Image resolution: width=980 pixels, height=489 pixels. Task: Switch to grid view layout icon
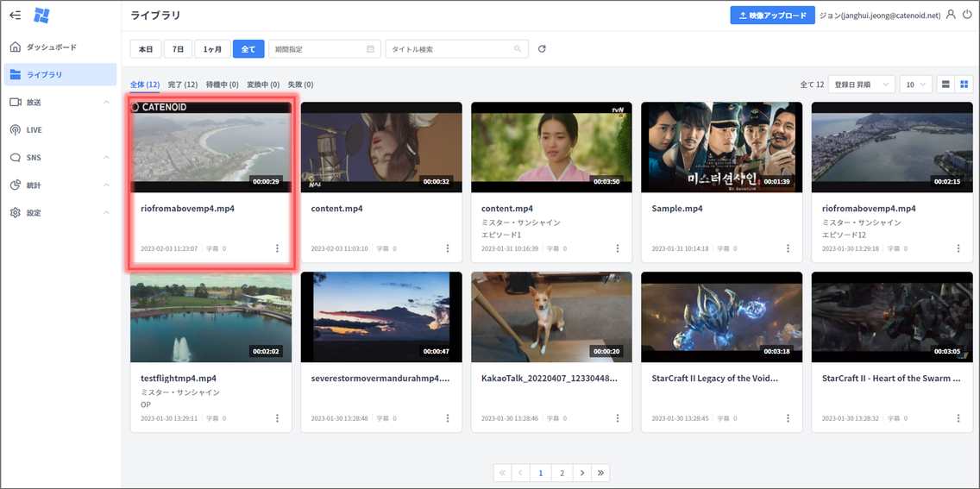point(964,85)
